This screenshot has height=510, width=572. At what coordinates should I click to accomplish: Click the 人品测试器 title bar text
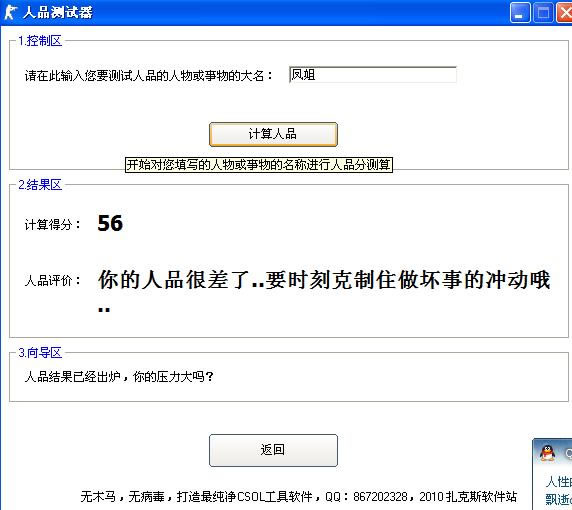click(58, 12)
